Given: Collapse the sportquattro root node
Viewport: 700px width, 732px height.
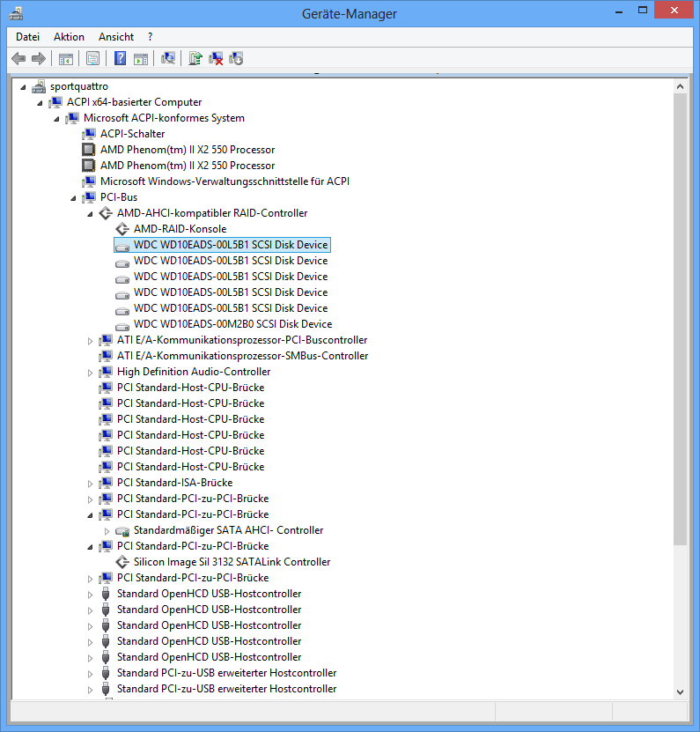Looking at the screenshot, I should [x=23, y=87].
